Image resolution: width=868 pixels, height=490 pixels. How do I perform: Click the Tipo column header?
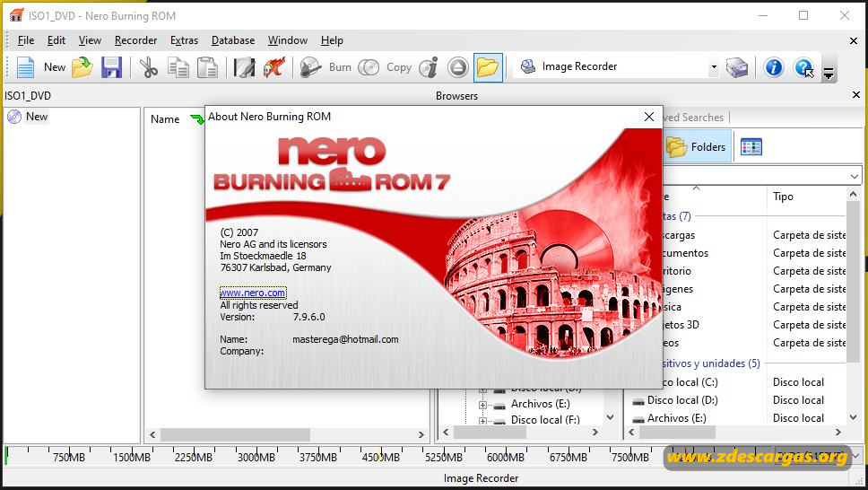point(783,197)
